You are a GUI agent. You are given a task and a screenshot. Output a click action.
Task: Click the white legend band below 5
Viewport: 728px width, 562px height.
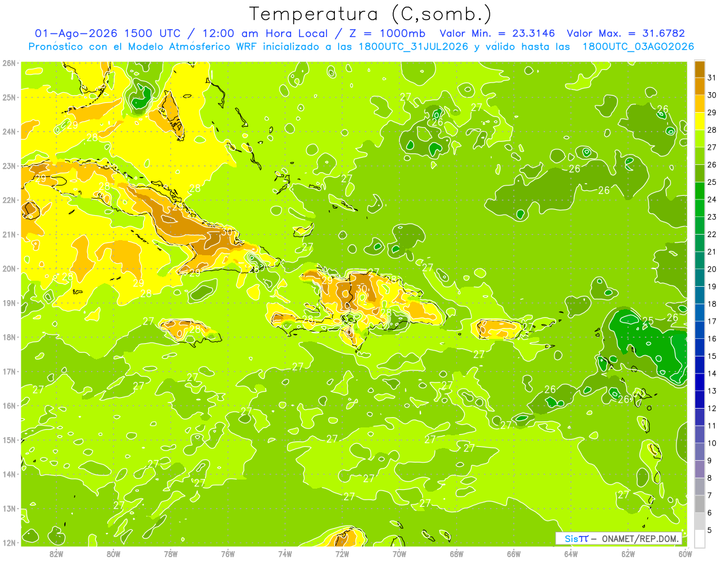pos(699,538)
